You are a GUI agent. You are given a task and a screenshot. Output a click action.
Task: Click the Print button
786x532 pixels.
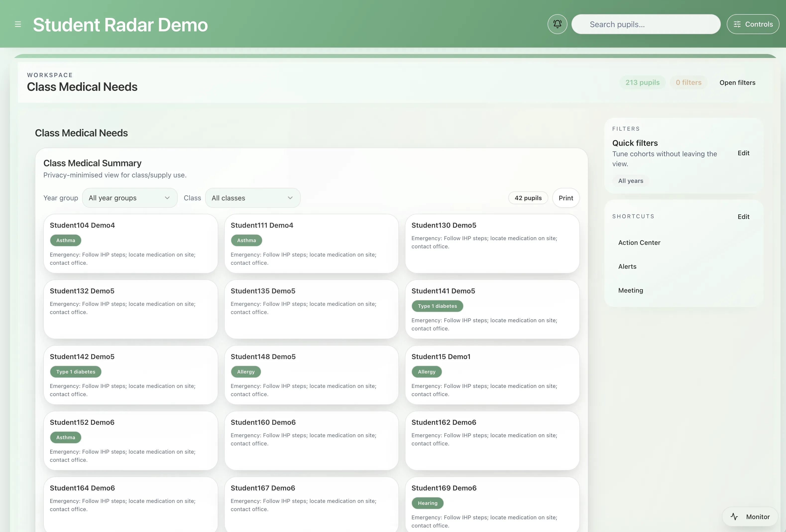point(565,198)
